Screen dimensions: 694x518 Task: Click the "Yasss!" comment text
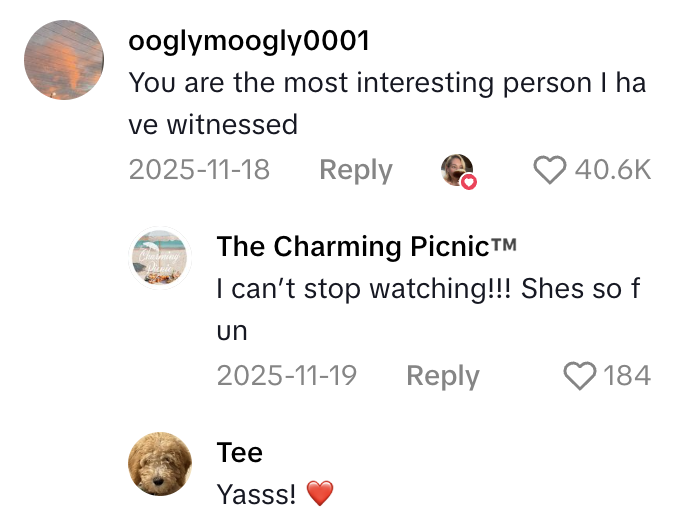click(256, 493)
